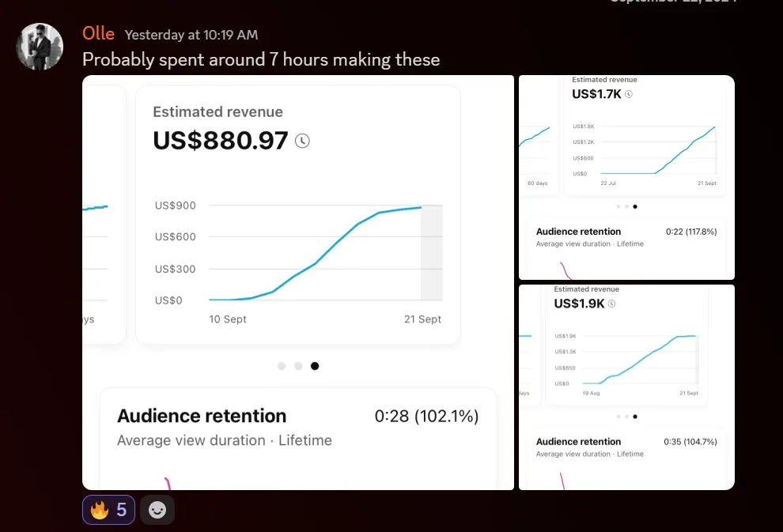Click the clock icon beside US$1.9K
The height and width of the screenshot is (532, 783).
point(611,304)
